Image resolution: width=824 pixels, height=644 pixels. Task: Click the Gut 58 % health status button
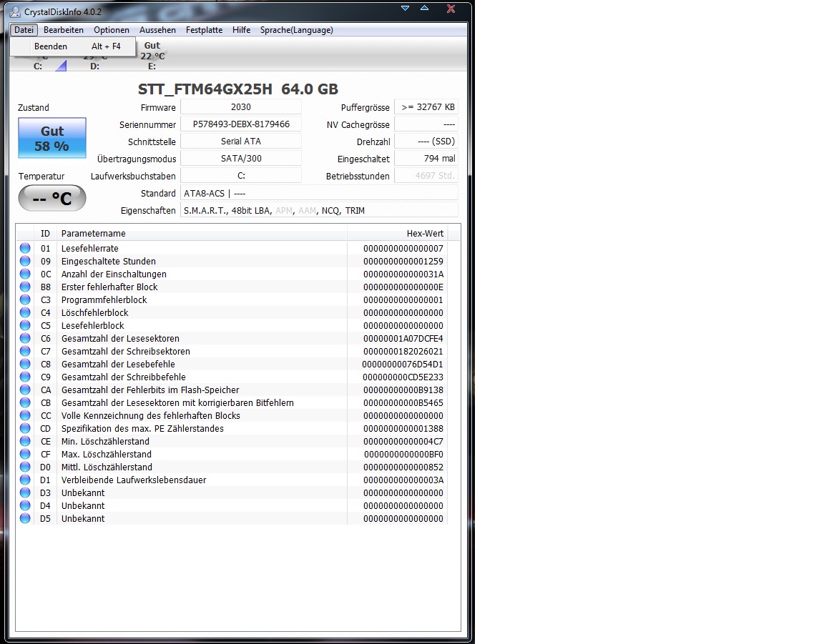[x=52, y=138]
